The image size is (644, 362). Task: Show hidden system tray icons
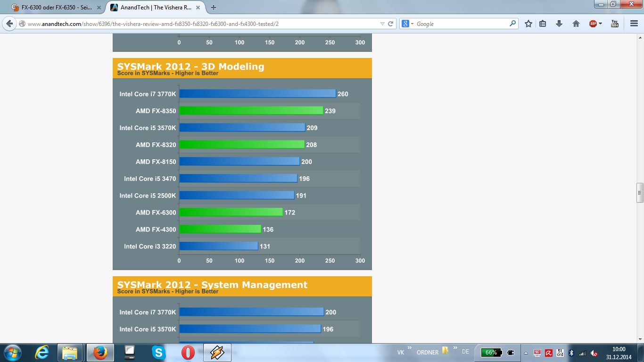pyautogui.click(x=526, y=353)
